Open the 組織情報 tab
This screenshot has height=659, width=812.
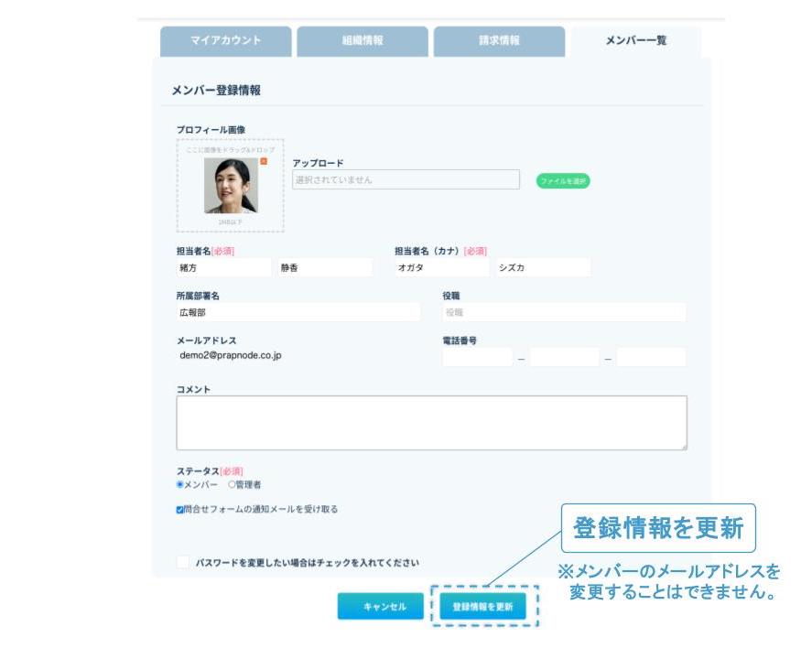[363, 41]
